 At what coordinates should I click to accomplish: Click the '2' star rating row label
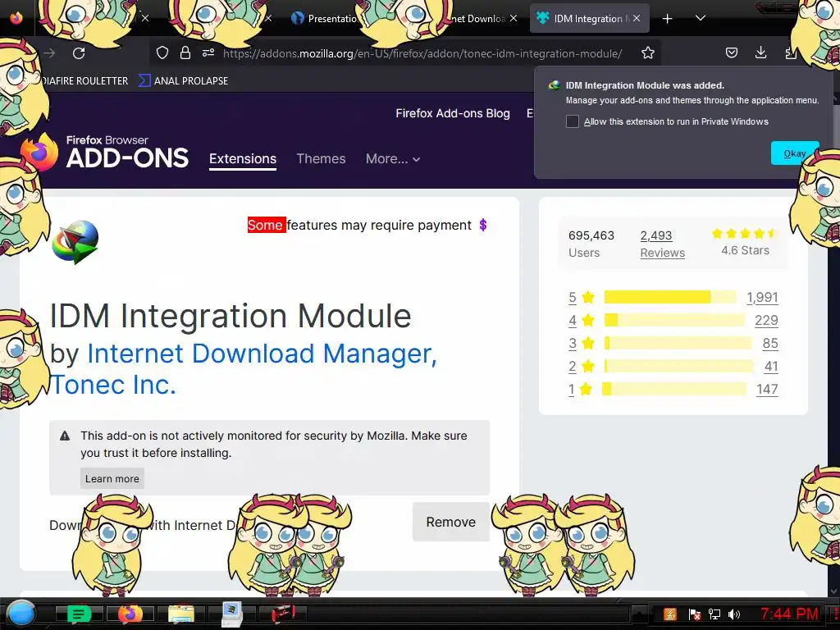tap(573, 367)
